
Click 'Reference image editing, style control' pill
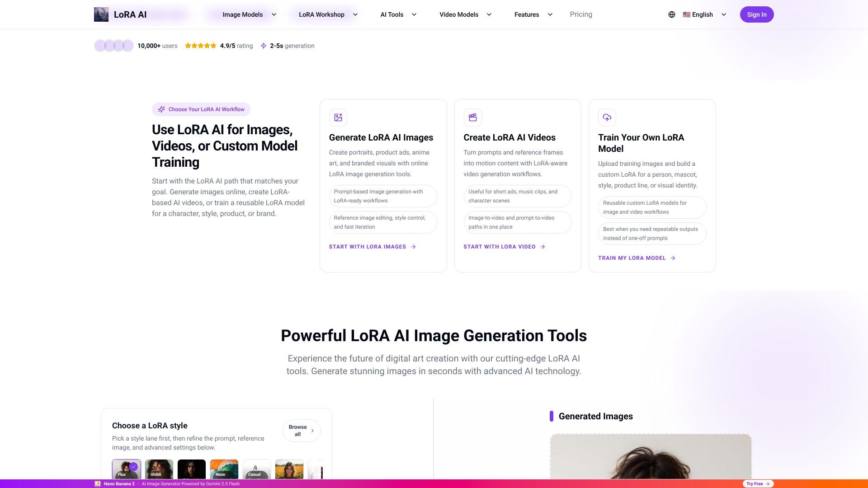(x=383, y=222)
